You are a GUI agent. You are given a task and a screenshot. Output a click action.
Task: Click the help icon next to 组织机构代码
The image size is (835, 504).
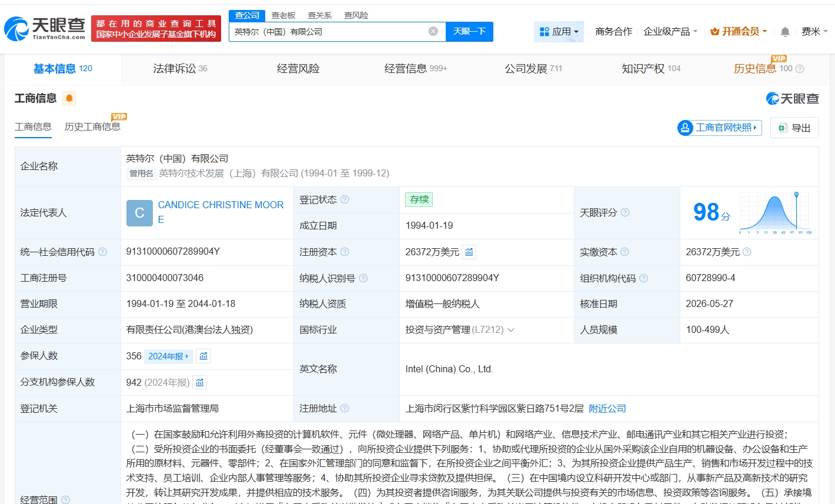click(x=644, y=278)
